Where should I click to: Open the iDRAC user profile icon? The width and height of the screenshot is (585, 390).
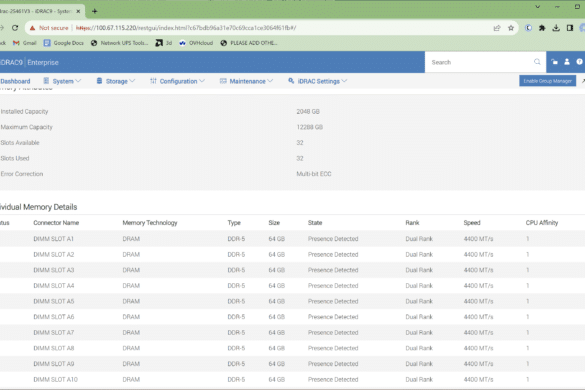pyautogui.click(x=567, y=62)
